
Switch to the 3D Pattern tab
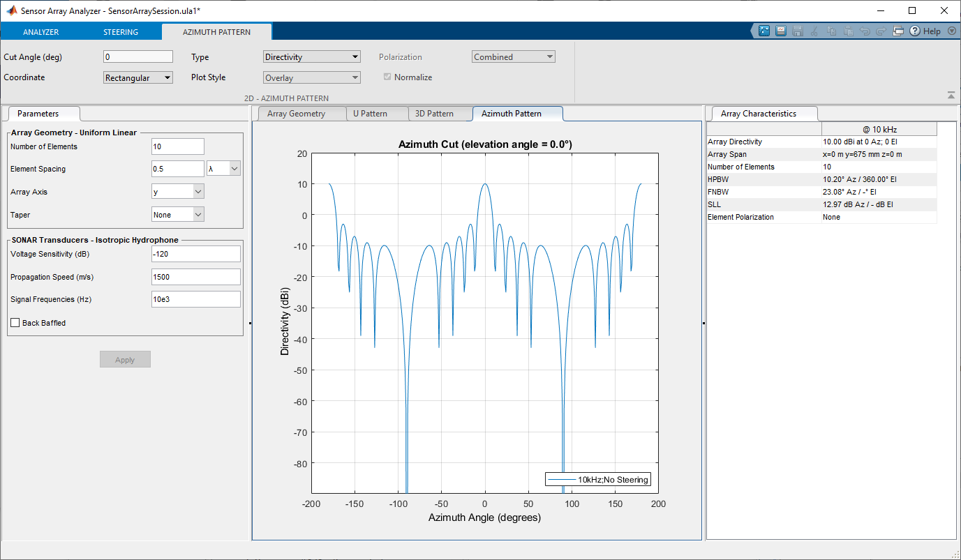[x=433, y=114]
